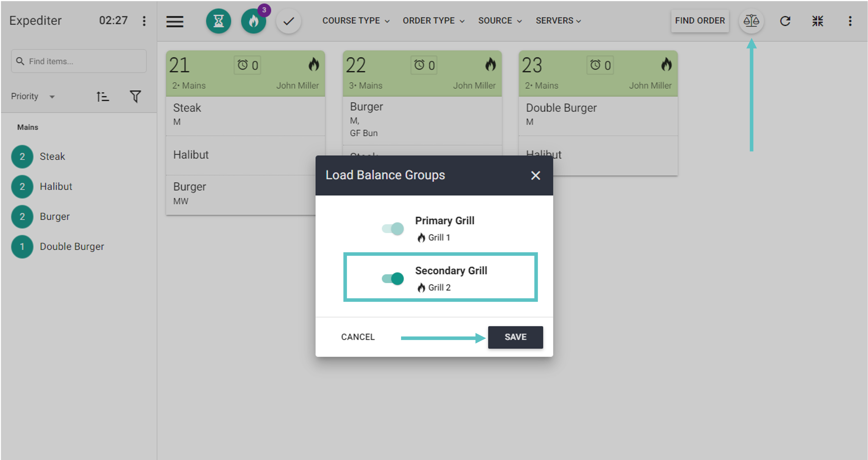Expand the Course Type dropdown
The width and height of the screenshot is (868, 460).
tap(356, 21)
